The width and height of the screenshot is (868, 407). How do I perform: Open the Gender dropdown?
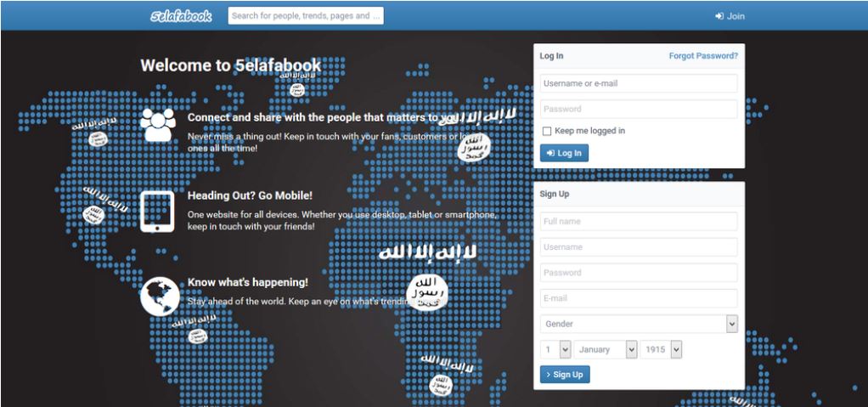[639, 324]
